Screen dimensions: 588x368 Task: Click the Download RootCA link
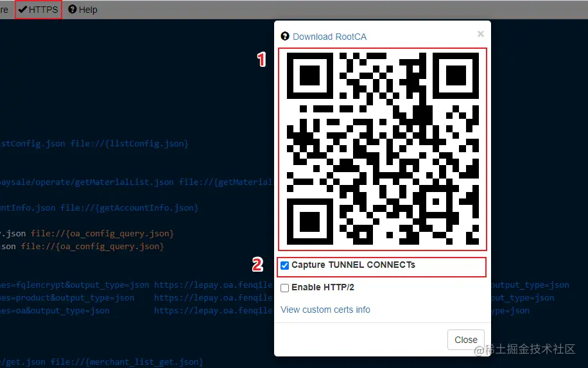tap(329, 37)
